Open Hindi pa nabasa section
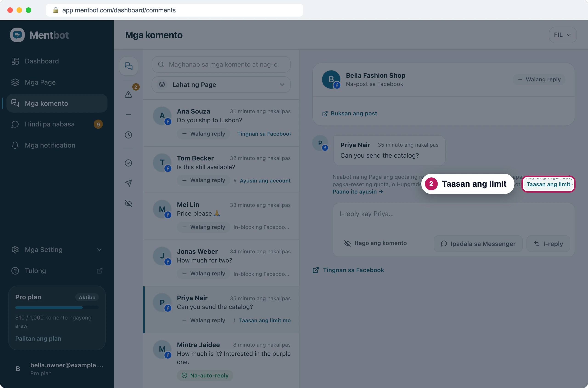588x388 pixels. pyautogui.click(x=57, y=124)
